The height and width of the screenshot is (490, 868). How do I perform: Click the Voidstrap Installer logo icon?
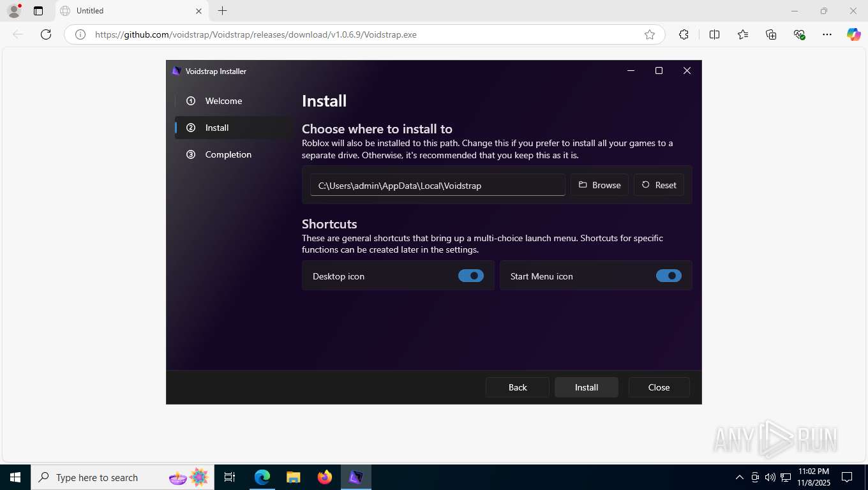(x=177, y=71)
